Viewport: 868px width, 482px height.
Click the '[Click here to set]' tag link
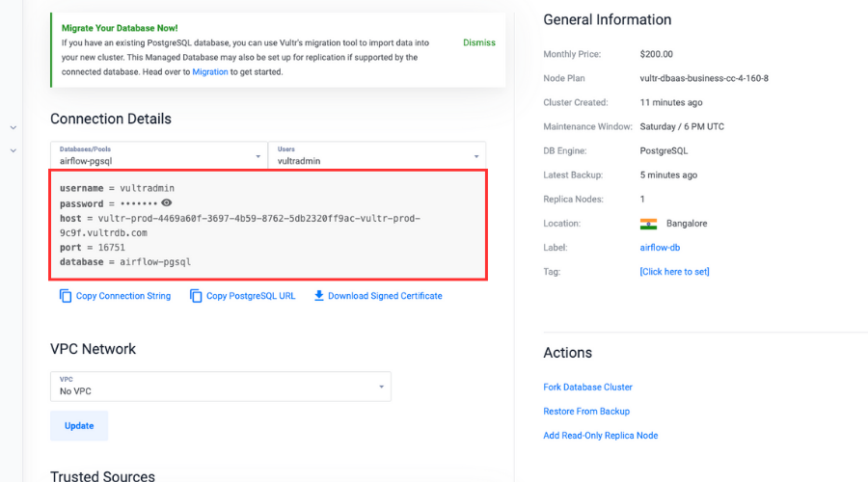674,272
